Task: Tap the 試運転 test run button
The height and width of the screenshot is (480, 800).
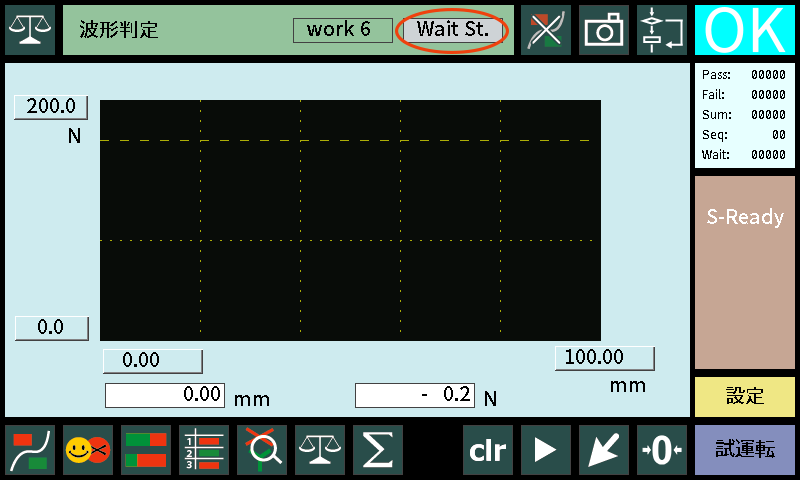Action: pos(745,450)
